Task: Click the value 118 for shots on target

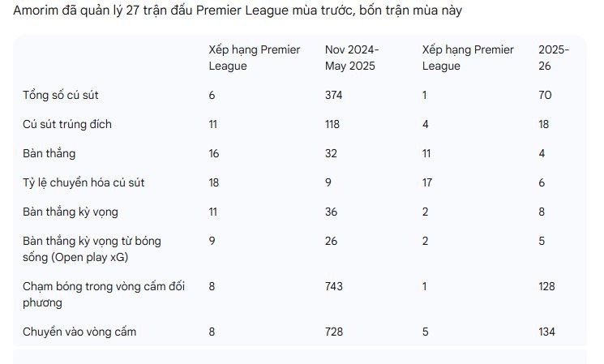Action: click(x=332, y=124)
